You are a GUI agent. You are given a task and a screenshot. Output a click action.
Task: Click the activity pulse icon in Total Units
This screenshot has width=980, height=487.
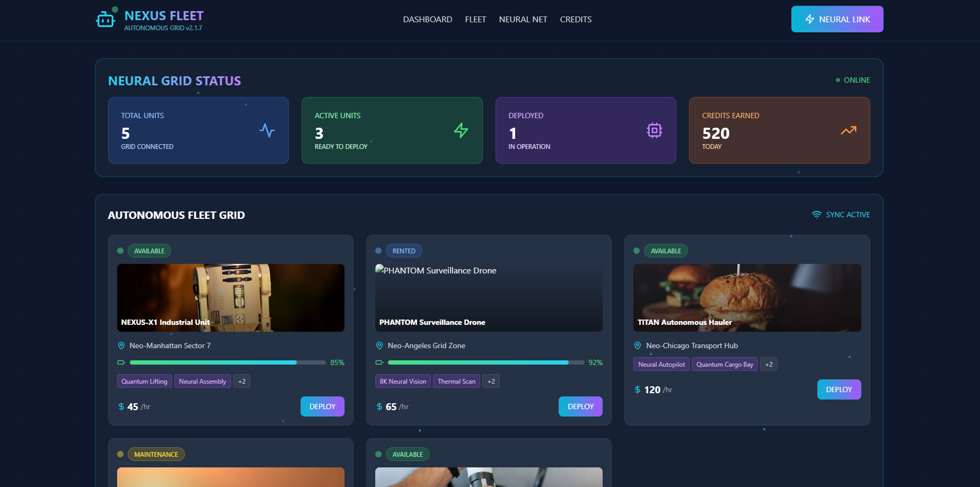[x=267, y=130]
